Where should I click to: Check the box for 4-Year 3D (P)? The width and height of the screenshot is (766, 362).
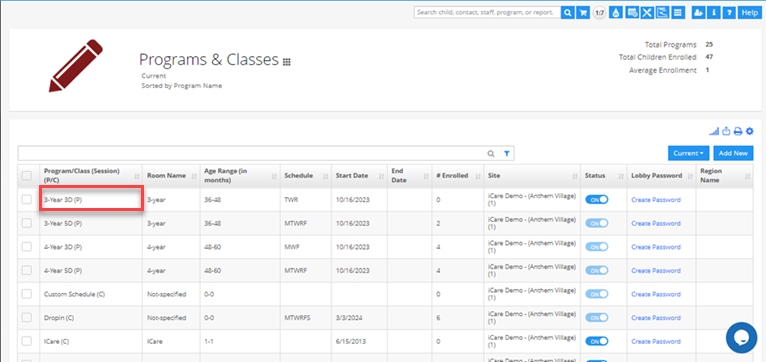click(x=27, y=247)
